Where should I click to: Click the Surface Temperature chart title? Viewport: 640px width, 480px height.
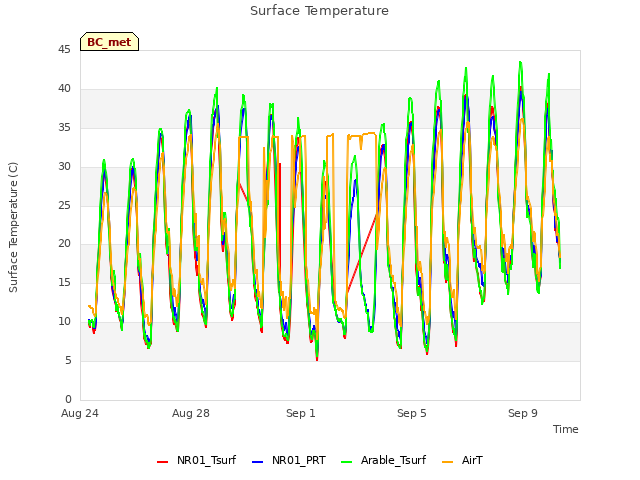[320, 11]
